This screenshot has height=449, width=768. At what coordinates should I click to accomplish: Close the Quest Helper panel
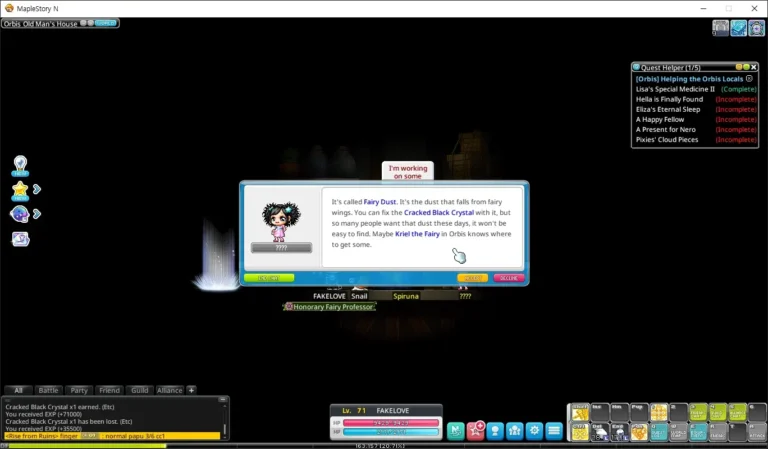pyautogui.click(x=754, y=67)
